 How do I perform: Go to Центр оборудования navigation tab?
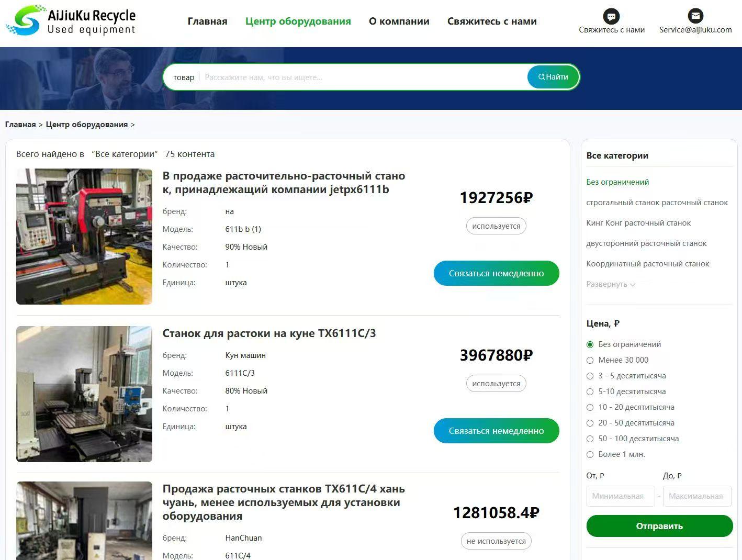pyautogui.click(x=298, y=21)
